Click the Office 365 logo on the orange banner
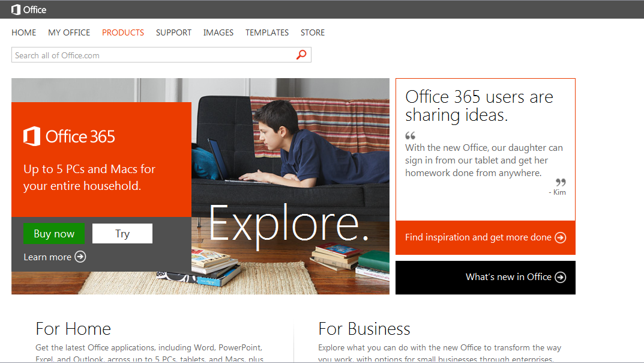Viewport: 644px width, 363px height. click(69, 136)
